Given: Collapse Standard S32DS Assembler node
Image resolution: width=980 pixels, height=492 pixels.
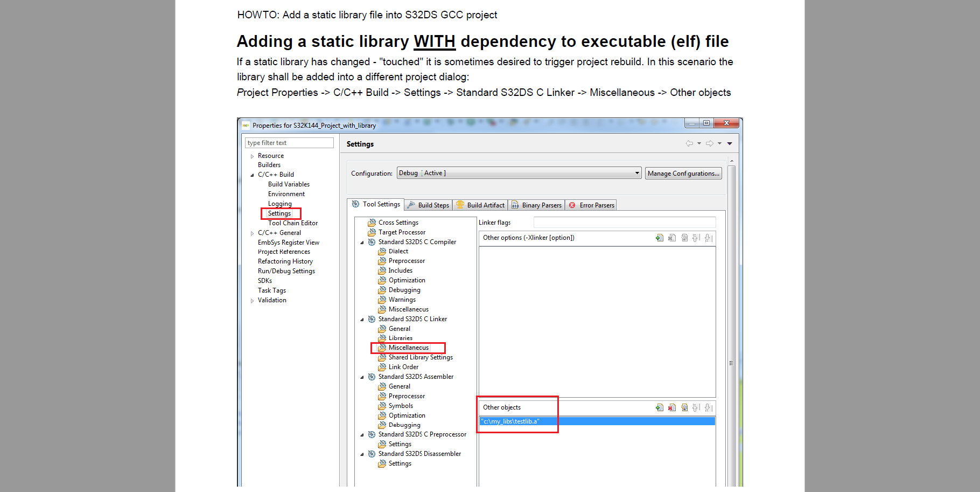Looking at the screenshot, I should point(362,377).
